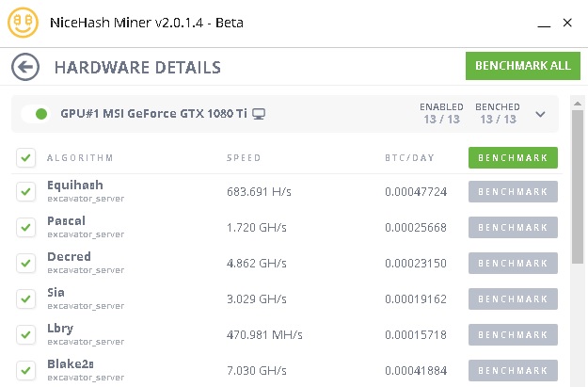The image size is (588, 387).
Task: Select the Sia algorithm name
Action: [56, 293]
